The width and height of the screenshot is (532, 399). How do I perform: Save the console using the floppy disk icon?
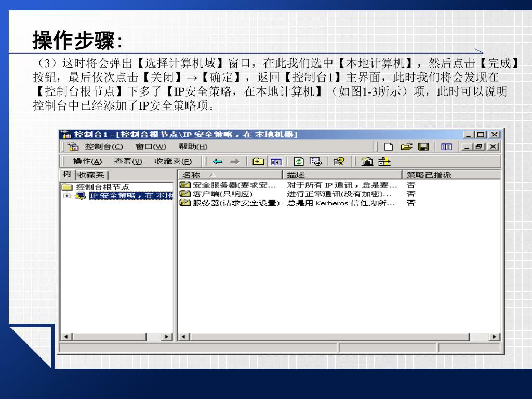[x=423, y=147]
